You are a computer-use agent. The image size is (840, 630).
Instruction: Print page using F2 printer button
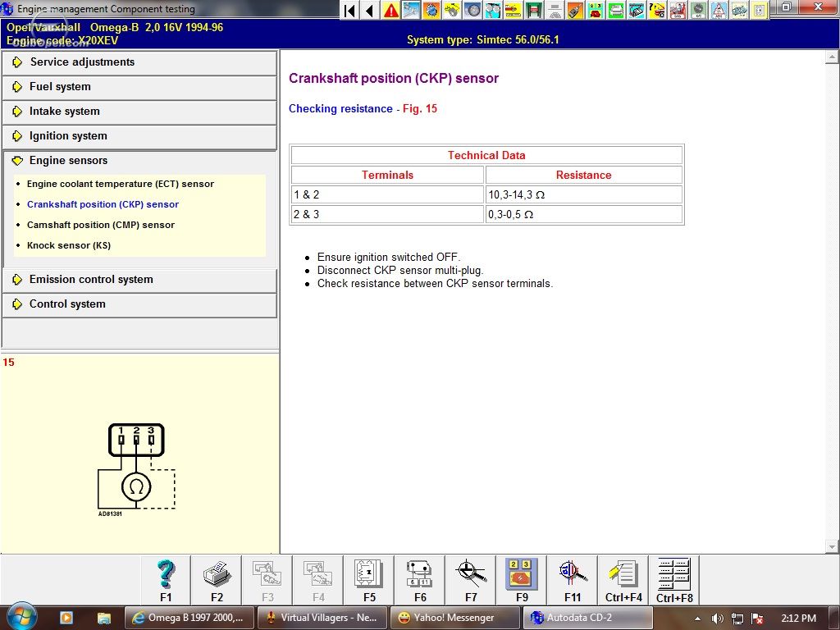(217, 581)
